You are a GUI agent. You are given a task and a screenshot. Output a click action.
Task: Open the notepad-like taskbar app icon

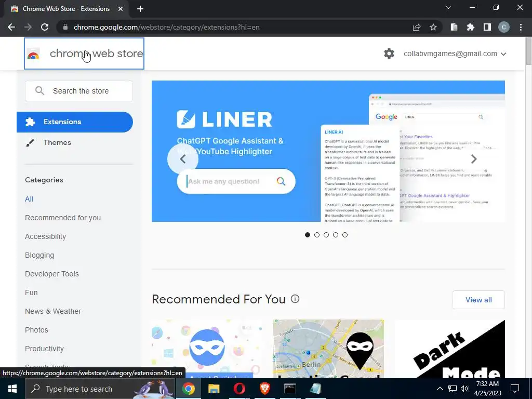coord(315,389)
